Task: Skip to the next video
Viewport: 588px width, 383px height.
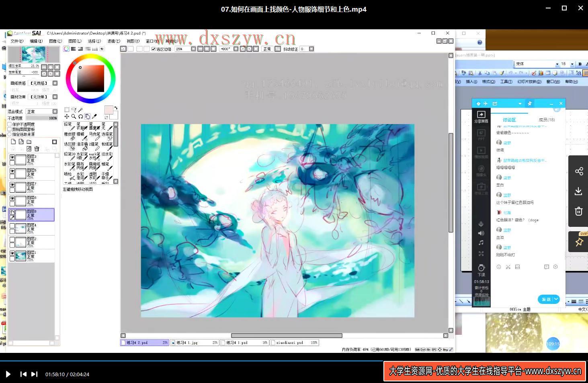Action: [35, 374]
